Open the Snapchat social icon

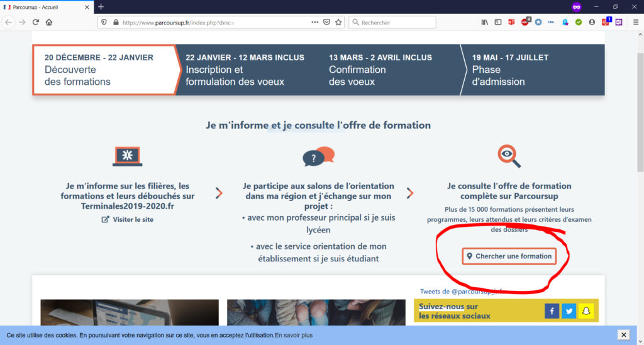586,311
